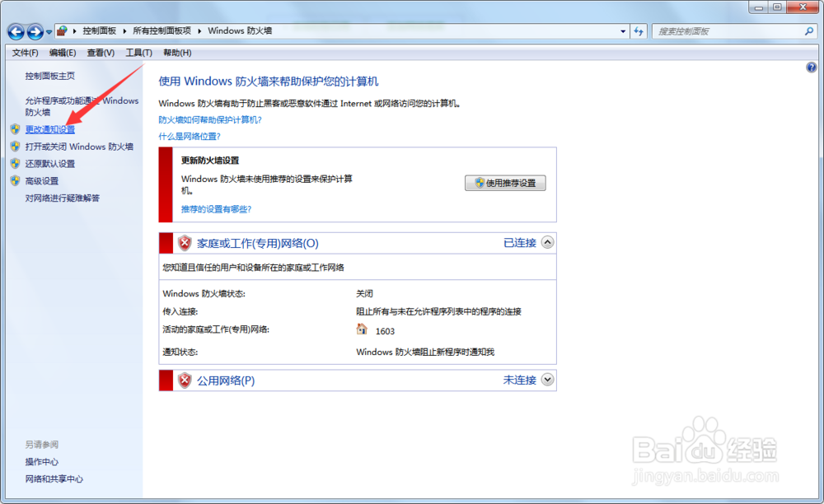Screen dimensions: 824x504
Task: Click the 更改通知设置 link
Action: point(50,129)
